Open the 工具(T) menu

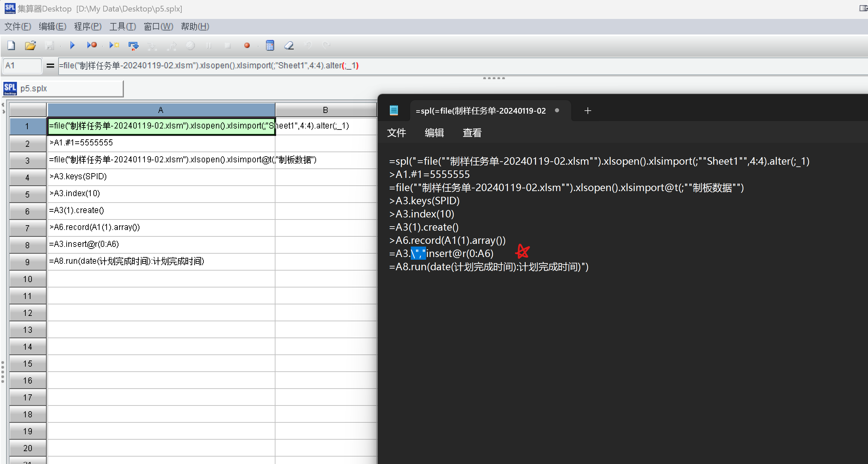123,26
